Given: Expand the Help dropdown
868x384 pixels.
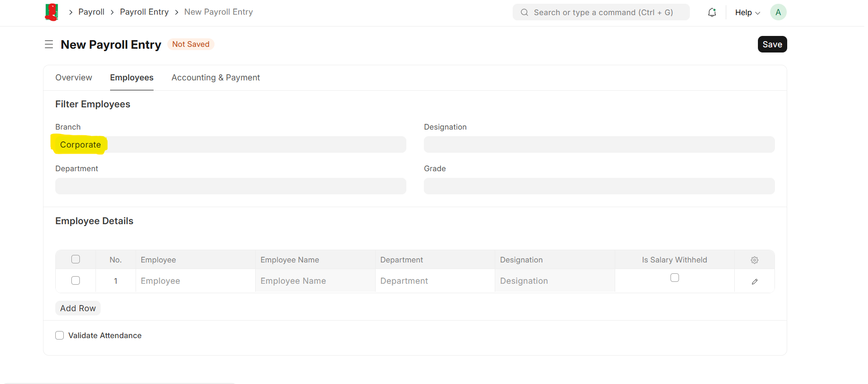Looking at the screenshot, I should point(747,12).
